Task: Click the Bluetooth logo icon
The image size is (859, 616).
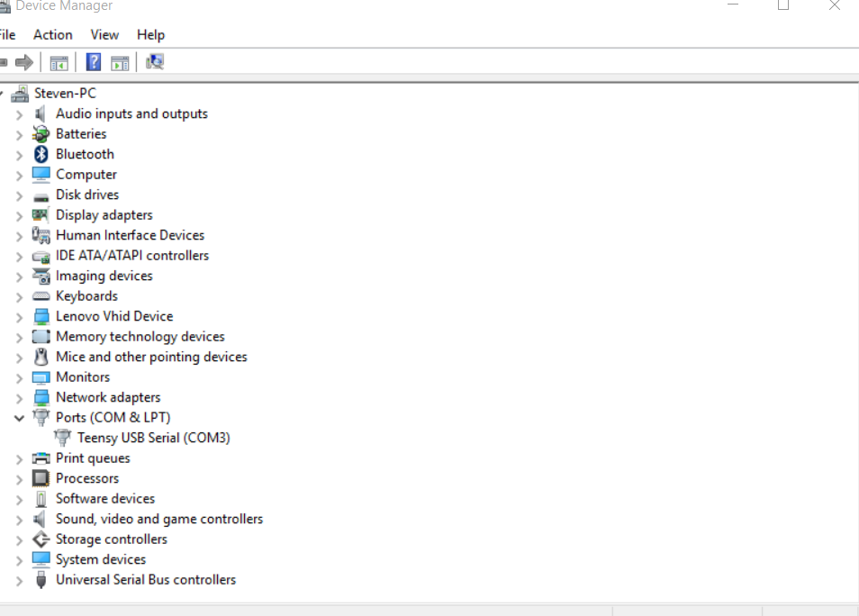Action: click(x=41, y=155)
